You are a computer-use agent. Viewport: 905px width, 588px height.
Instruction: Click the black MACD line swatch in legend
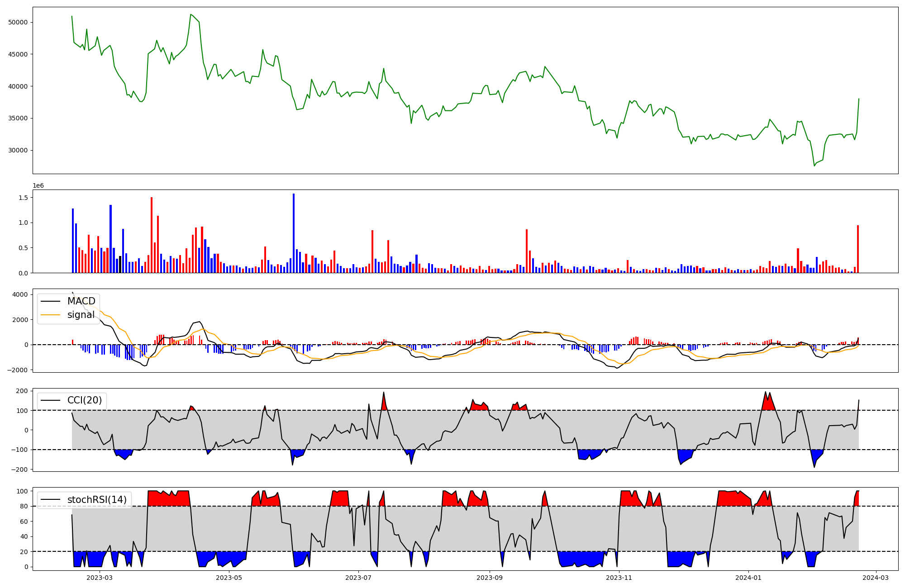click(x=50, y=302)
